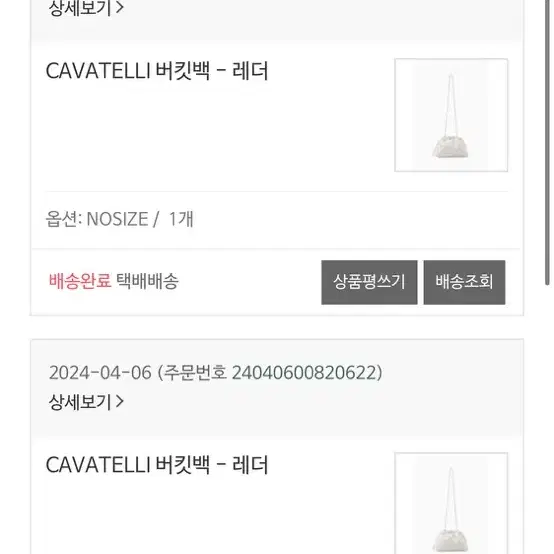Viewport: 554px width, 554px height.
Task: Click order number 24040600820622 text
Action: point(307,373)
